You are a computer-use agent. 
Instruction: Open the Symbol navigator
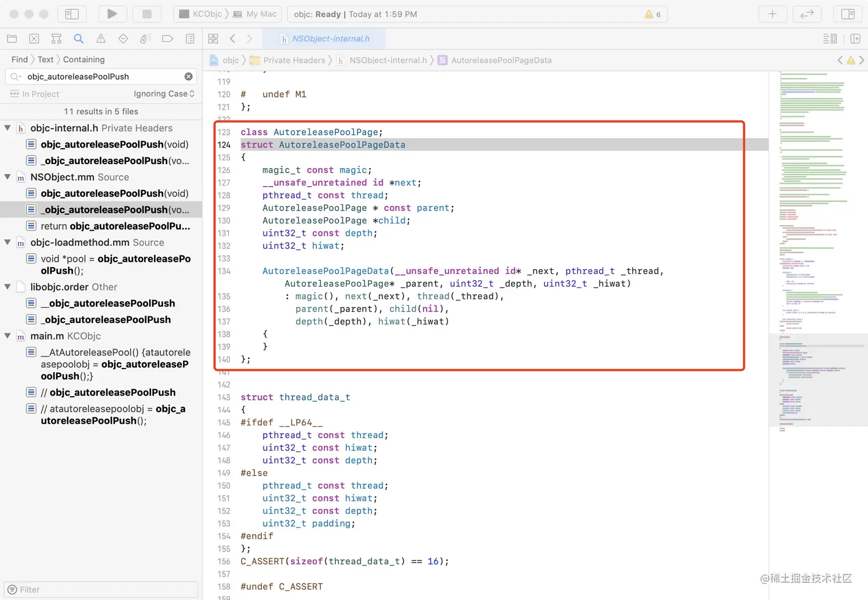56,38
